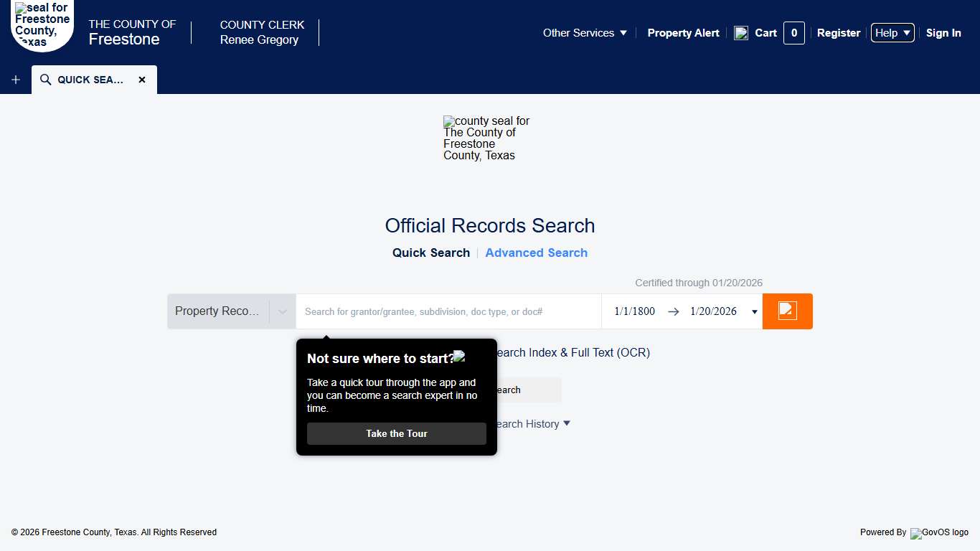980x551 pixels.
Task: Select the Quick Search tab
Action: coord(430,253)
